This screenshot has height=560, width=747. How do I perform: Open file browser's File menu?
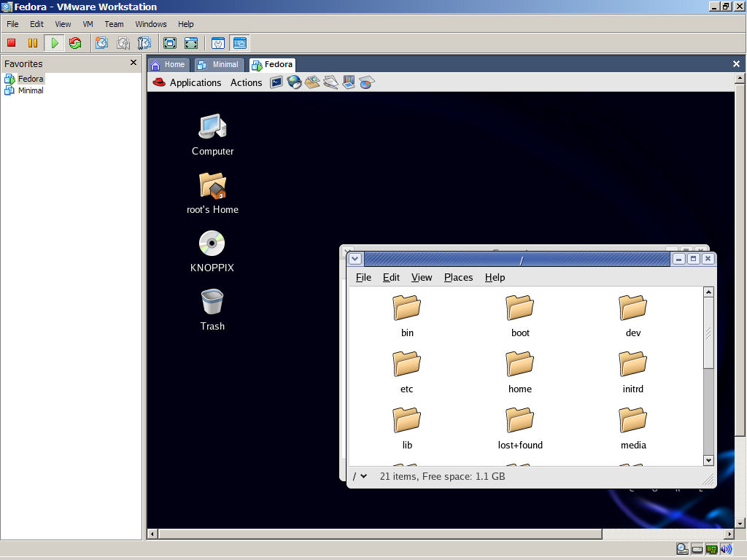[363, 277]
